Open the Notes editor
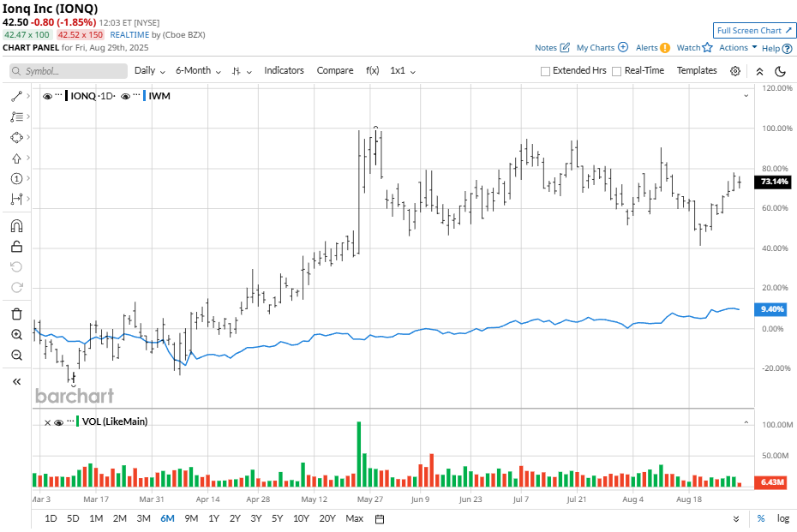The image size is (797, 532). (552, 48)
